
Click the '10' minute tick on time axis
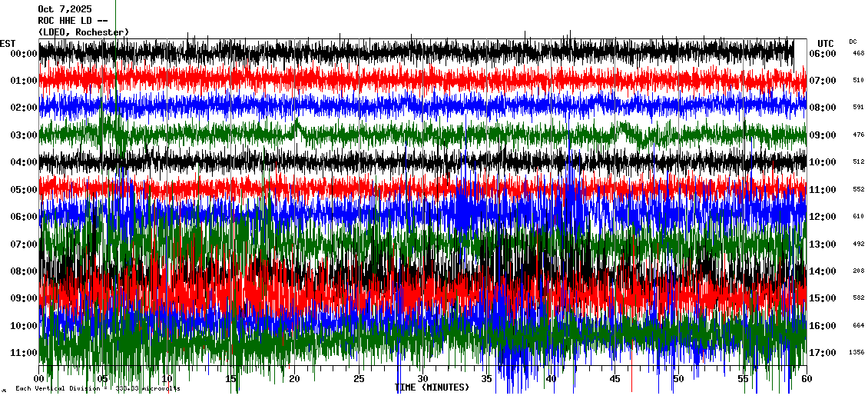pyautogui.click(x=167, y=379)
